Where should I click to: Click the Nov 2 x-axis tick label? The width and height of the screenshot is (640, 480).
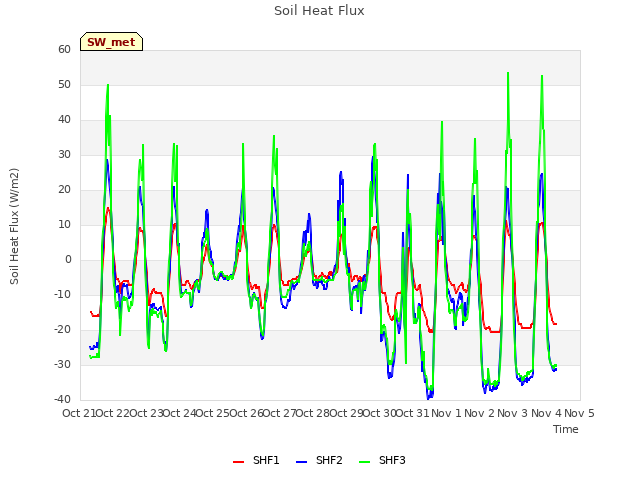point(480,413)
